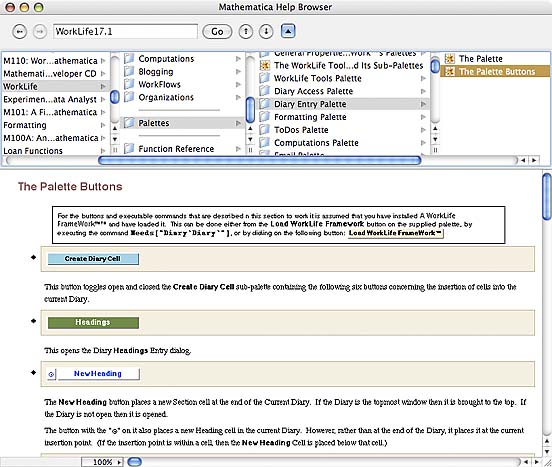The height and width of the screenshot is (467, 552).
Task: Click the macOS zoom window button
Action: click(38, 7)
